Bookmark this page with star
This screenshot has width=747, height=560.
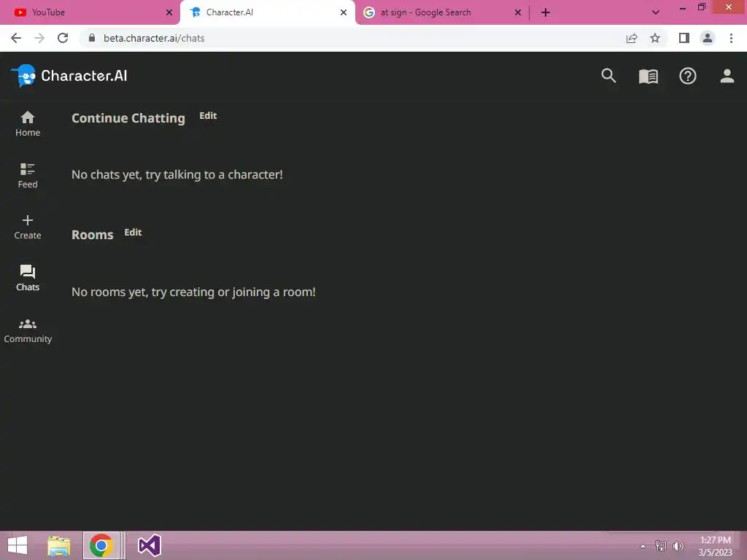pos(655,38)
